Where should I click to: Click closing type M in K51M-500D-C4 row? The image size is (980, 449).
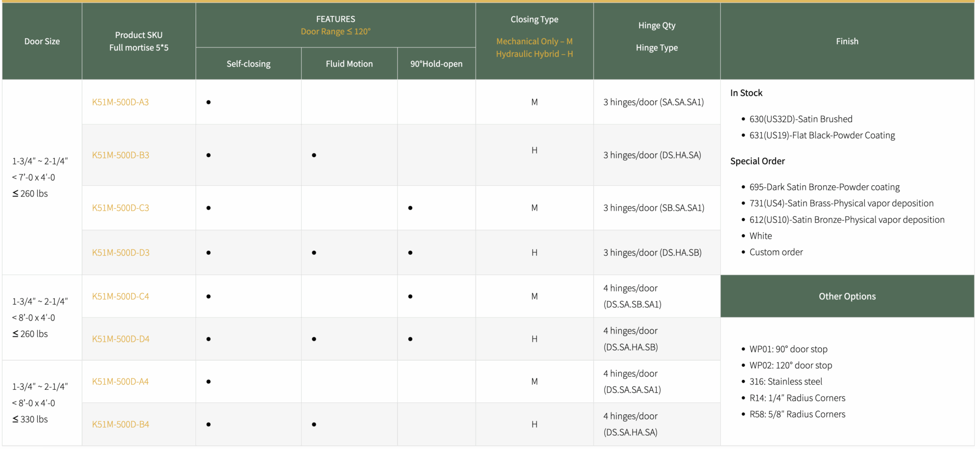pyautogui.click(x=534, y=296)
